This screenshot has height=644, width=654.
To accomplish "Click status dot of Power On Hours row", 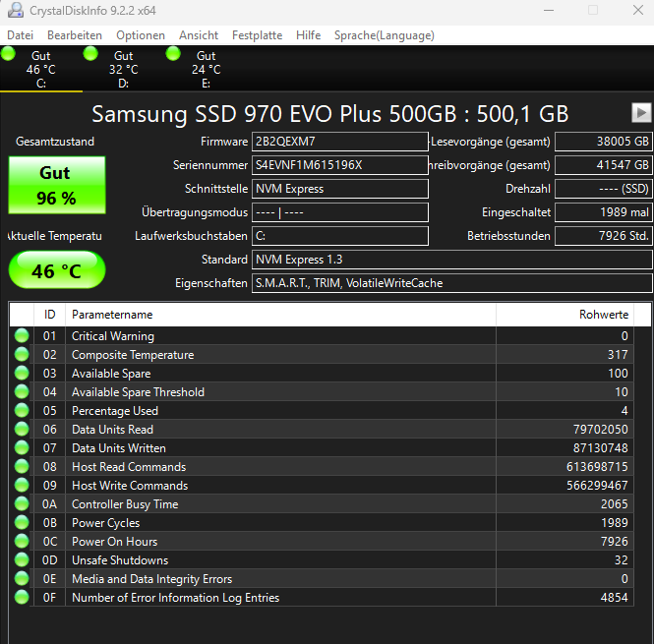I will pyautogui.click(x=22, y=542).
